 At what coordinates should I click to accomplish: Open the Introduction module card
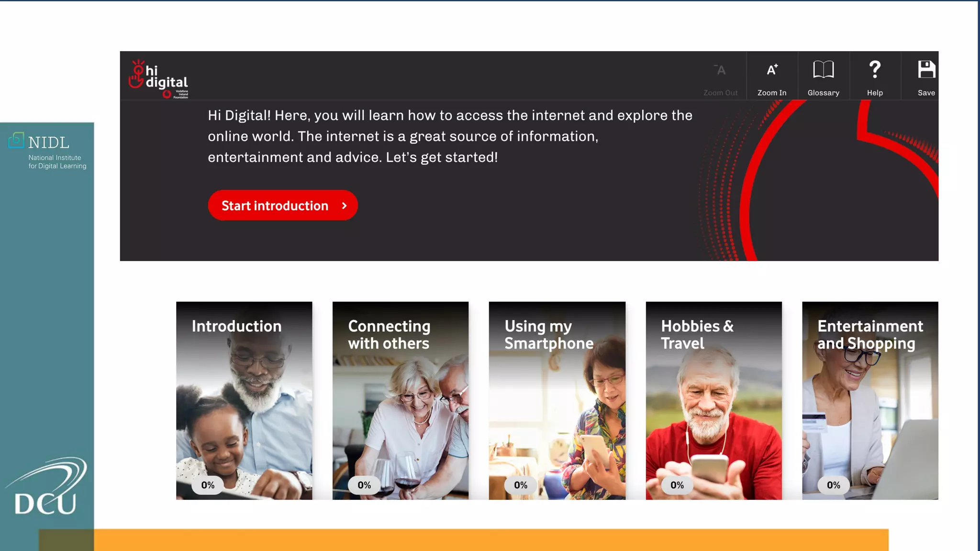[x=244, y=401]
